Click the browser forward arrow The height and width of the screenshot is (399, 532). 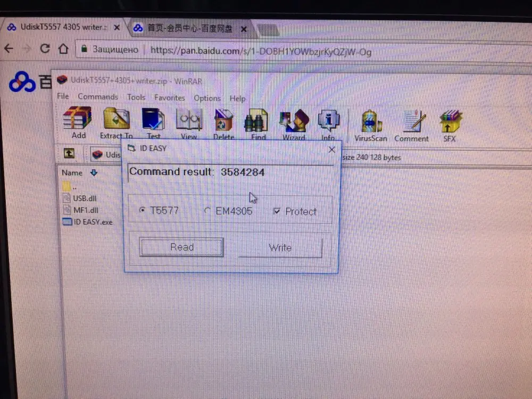click(27, 48)
